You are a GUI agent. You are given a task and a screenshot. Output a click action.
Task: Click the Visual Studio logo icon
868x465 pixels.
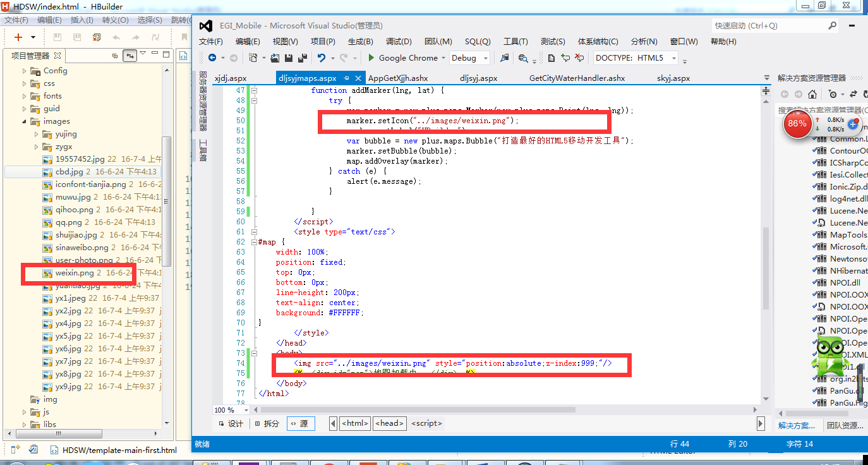coord(205,26)
